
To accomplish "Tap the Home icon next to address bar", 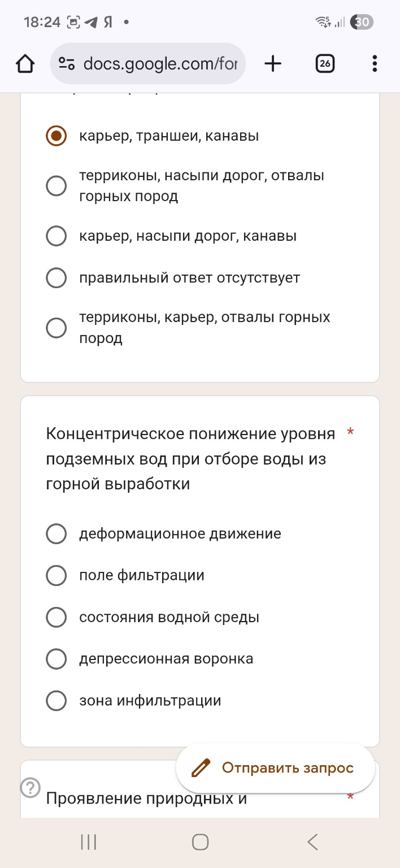I will 25,63.
